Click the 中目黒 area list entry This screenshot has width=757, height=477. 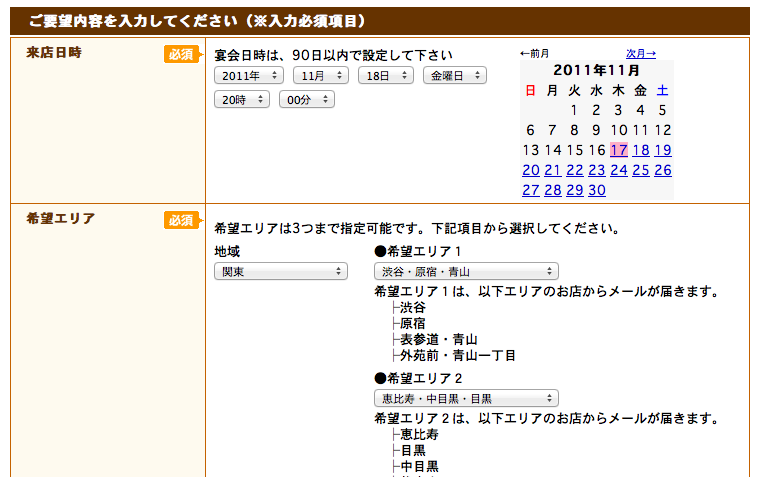[x=419, y=466]
